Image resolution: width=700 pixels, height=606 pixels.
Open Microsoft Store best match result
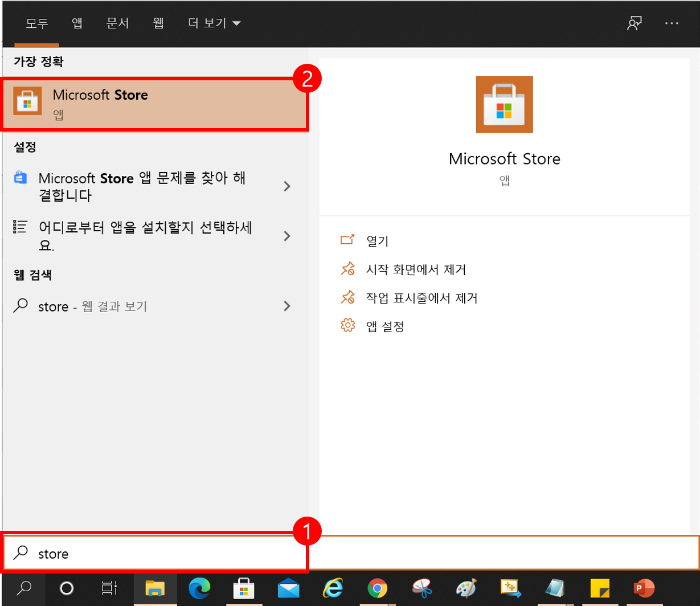(x=154, y=103)
